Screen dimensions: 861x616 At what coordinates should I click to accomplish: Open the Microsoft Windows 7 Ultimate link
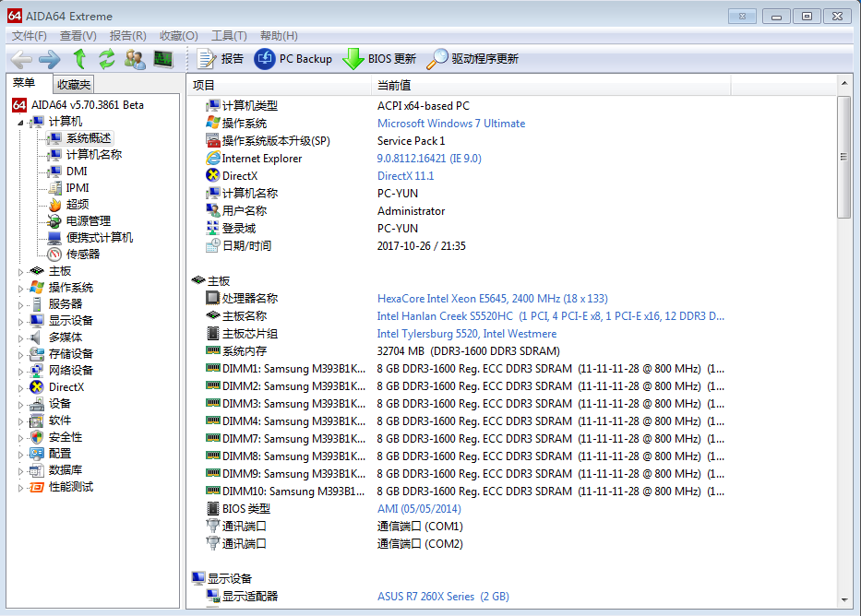[450, 124]
